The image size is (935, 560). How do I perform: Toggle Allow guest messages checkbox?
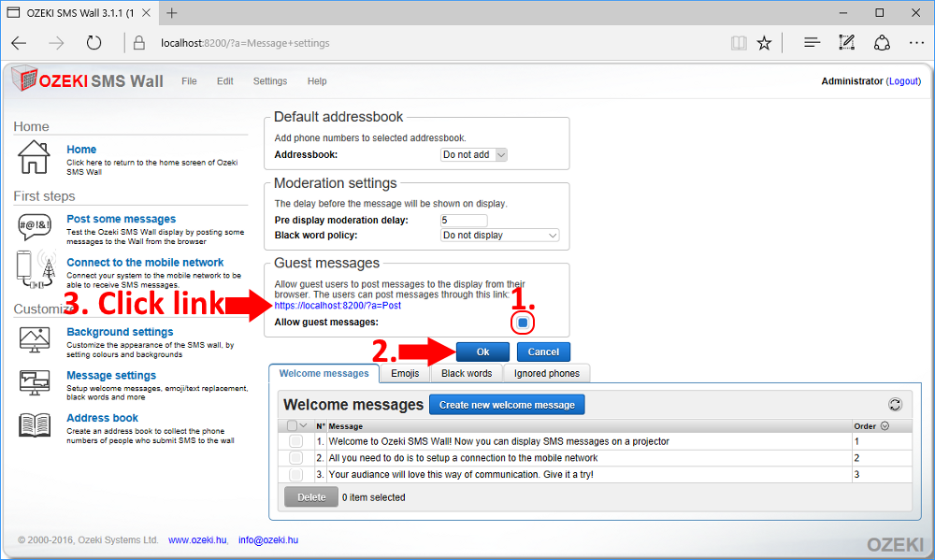point(523,323)
